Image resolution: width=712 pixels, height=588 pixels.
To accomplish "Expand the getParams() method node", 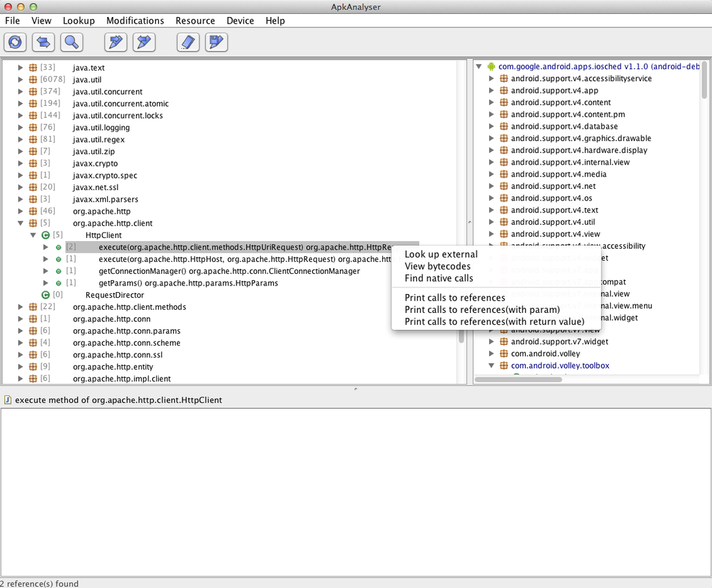I will 46,284.
